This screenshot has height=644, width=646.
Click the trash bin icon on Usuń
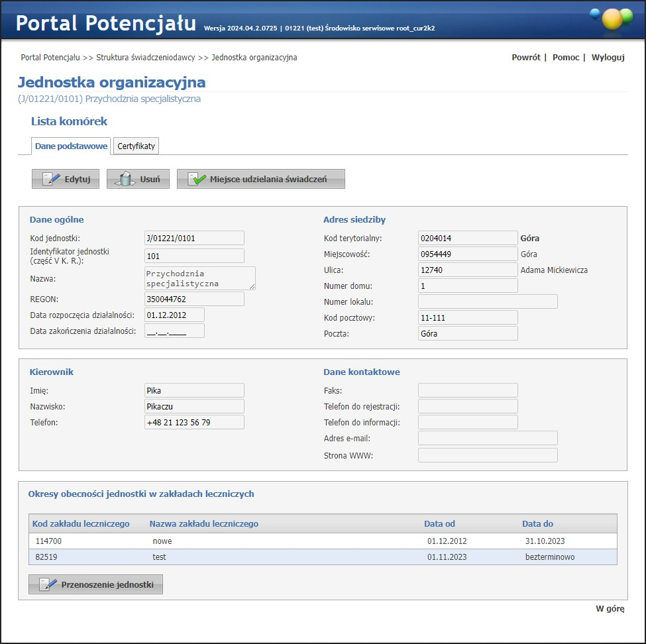point(125,180)
